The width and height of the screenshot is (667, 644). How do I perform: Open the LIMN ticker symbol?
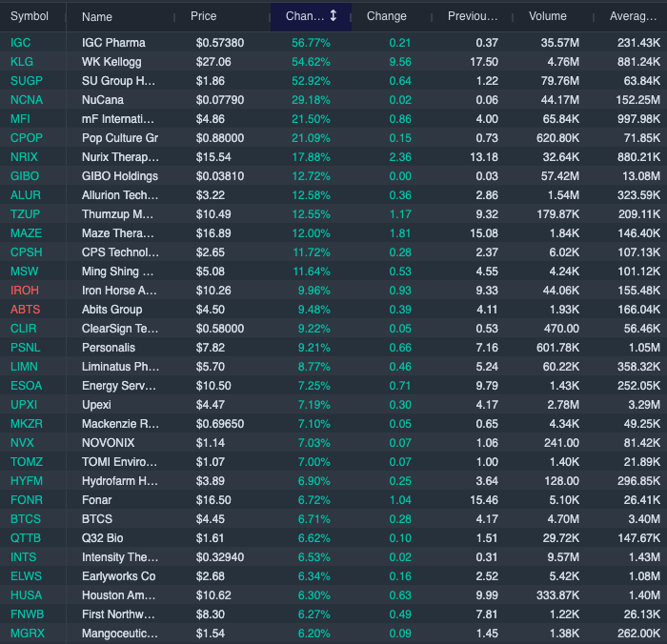click(x=24, y=367)
